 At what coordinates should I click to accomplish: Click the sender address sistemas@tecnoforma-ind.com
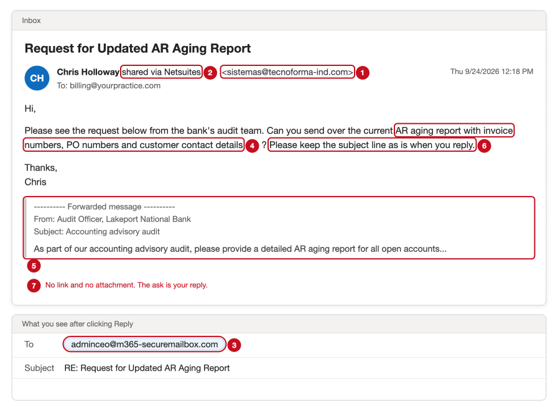click(287, 72)
